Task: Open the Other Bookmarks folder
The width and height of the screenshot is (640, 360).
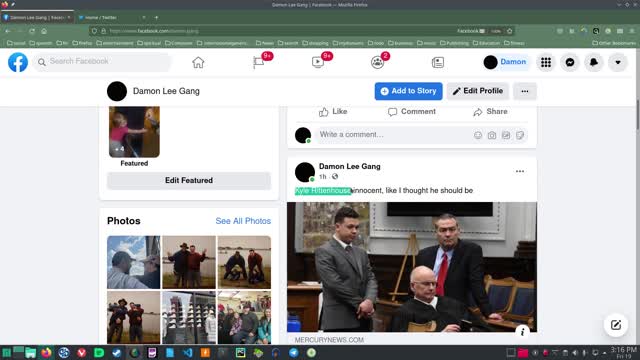Action: point(614,43)
